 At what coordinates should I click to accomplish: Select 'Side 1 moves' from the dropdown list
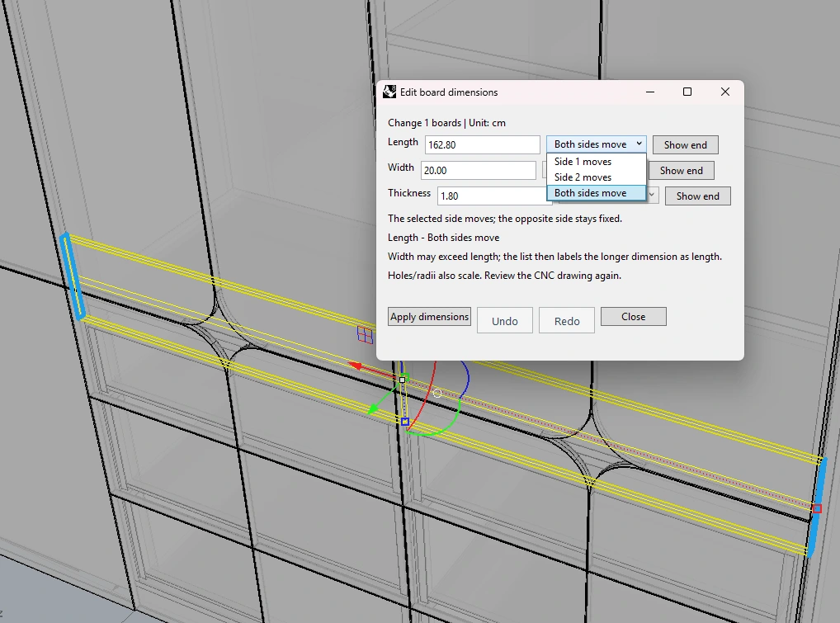pos(597,162)
